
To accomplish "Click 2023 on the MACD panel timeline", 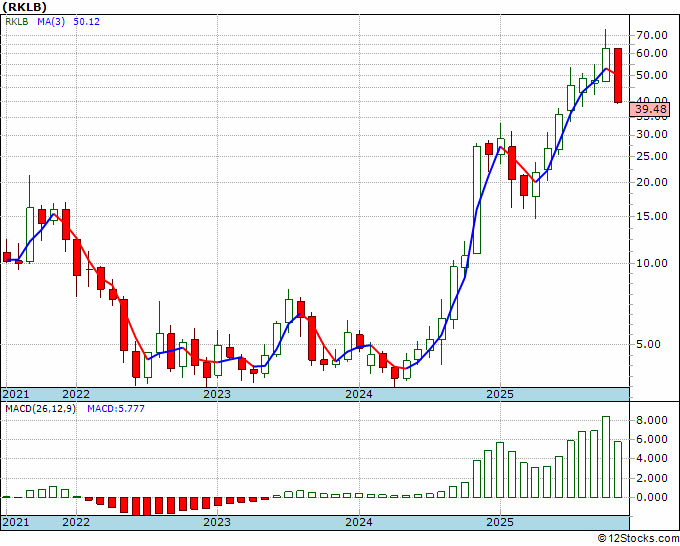I will point(217,522).
